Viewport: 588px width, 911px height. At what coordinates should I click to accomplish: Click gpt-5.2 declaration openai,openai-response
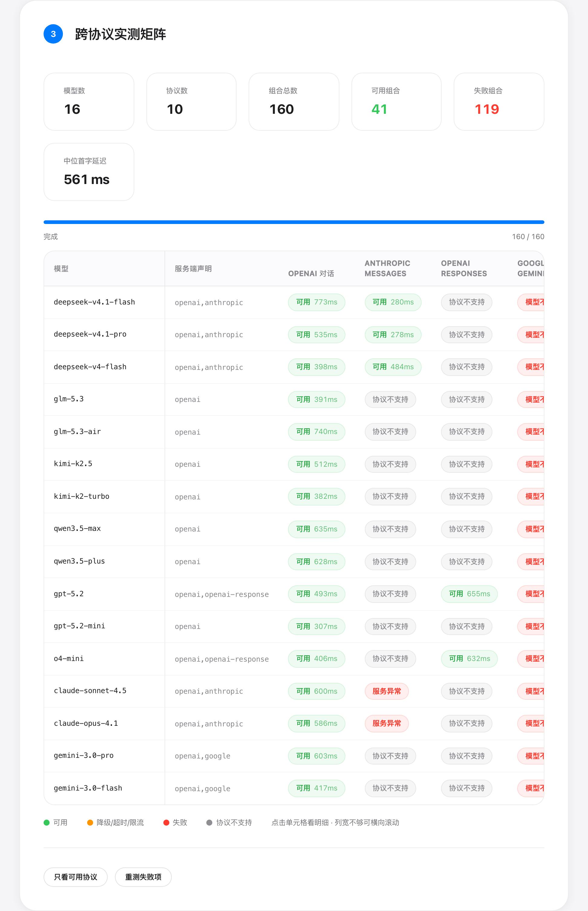click(222, 594)
